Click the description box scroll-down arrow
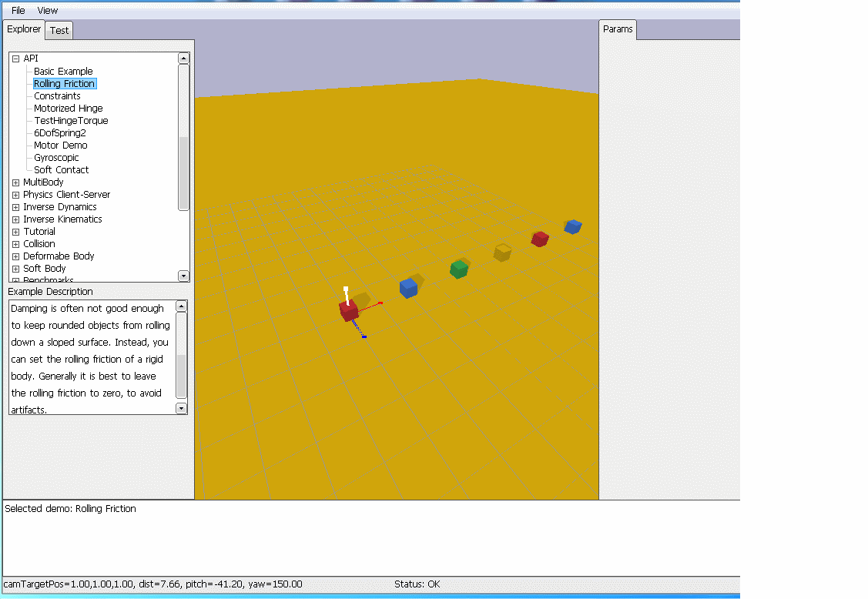 click(x=181, y=409)
